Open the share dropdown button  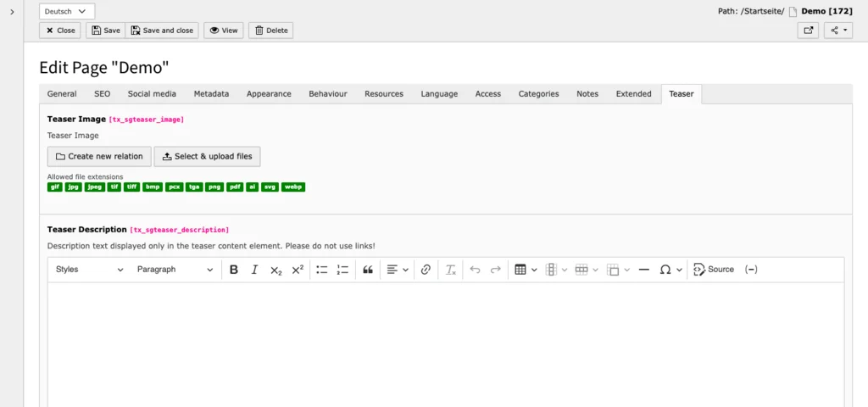pos(838,31)
